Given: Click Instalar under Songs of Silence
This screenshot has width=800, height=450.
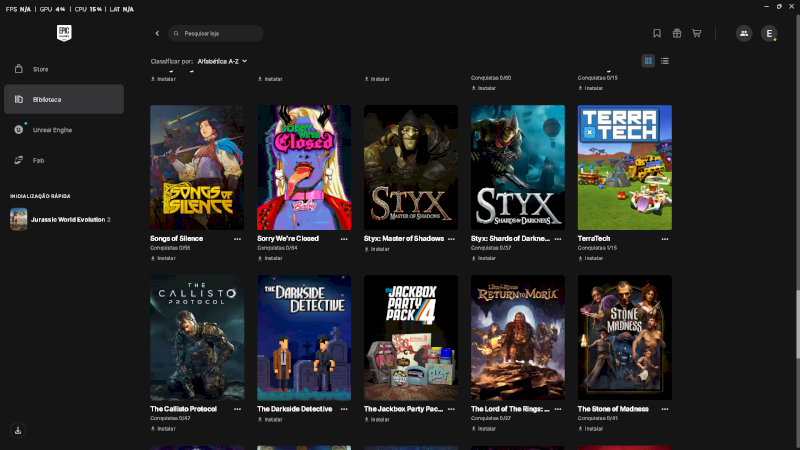Looking at the screenshot, I should 163,258.
